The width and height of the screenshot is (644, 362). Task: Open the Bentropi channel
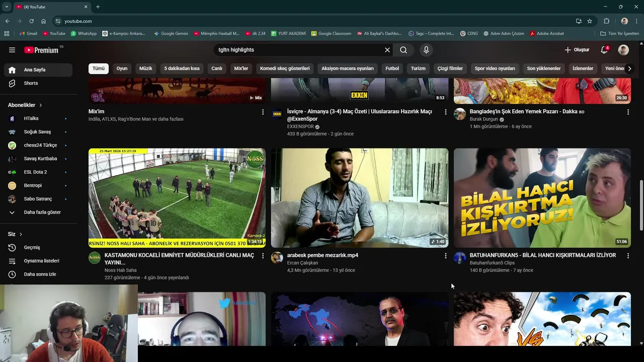click(x=38, y=186)
